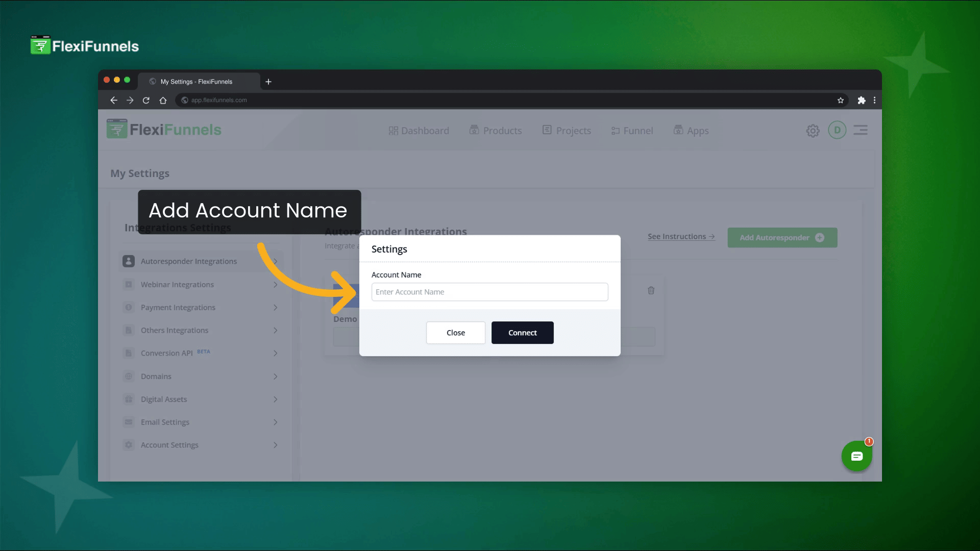Click the settings gear icon in header
The height and width of the screenshot is (551, 980).
point(813,131)
